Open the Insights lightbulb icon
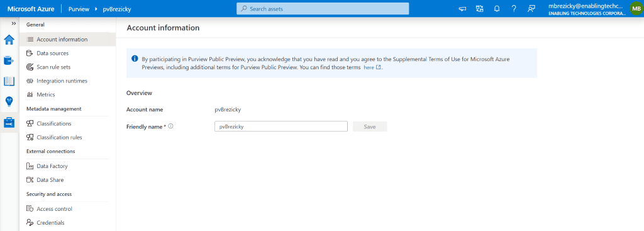The height and width of the screenshot is (231, 644). click(9, 101)
